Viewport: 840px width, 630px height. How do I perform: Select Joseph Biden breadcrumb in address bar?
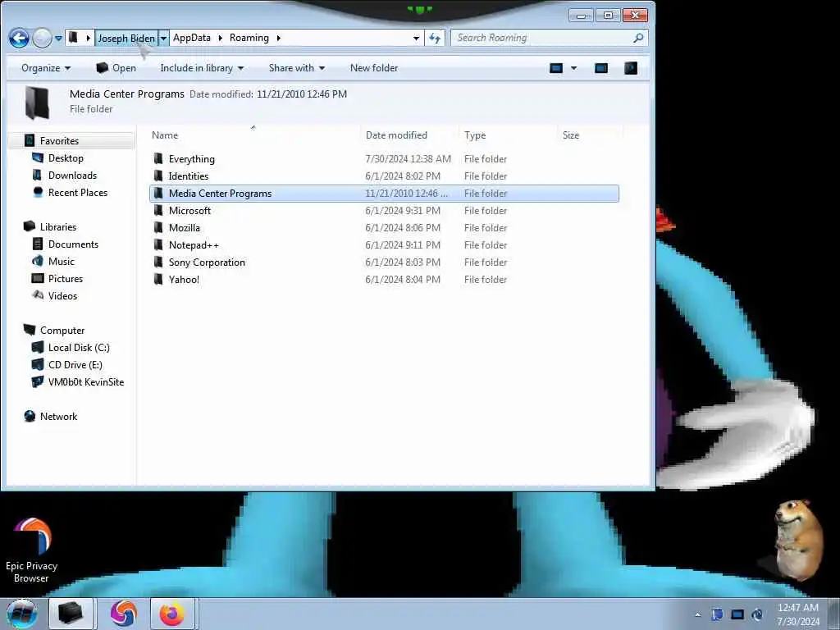click(126, 38)
